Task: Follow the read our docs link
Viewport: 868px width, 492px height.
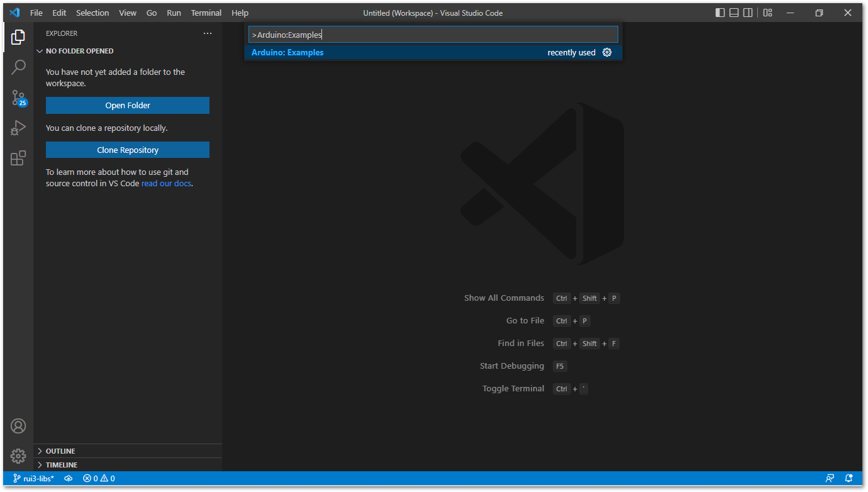Action: (x=167, y=184)
